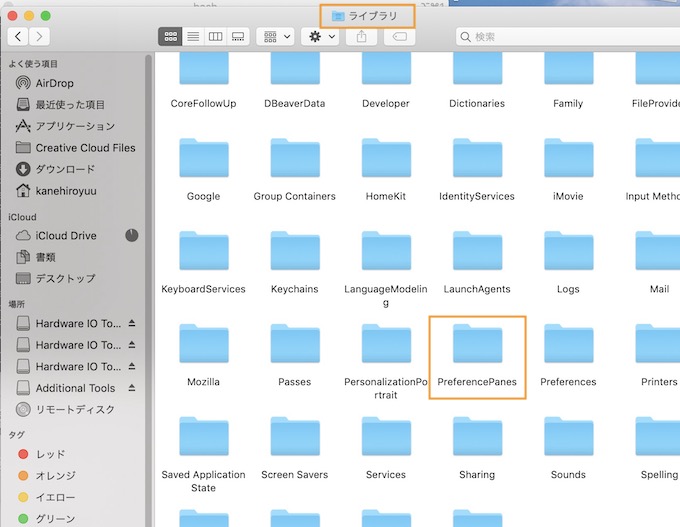Viewport: 680px width, 527px height.
Task: Select the オレンジ tag
Action: [x=47, y=475]
